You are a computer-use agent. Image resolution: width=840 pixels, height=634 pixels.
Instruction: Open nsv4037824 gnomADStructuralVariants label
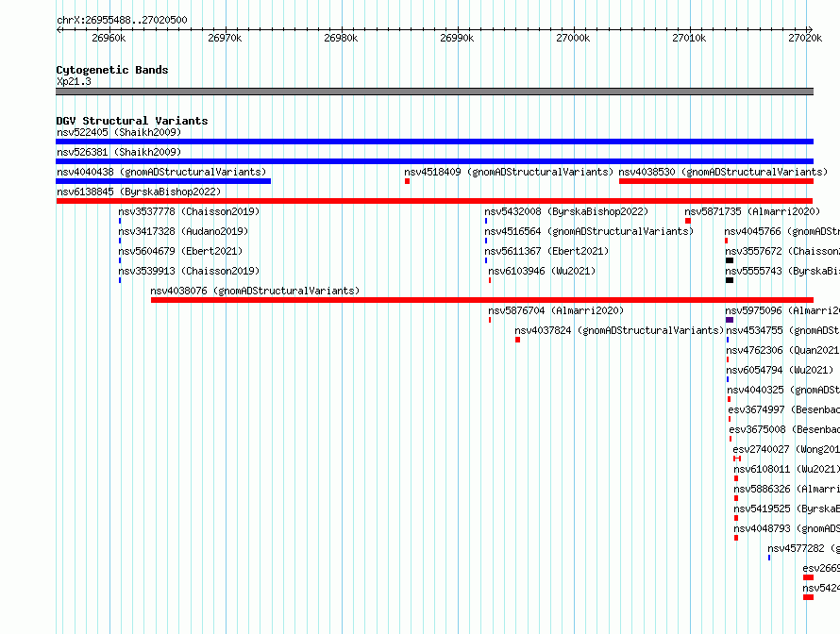(619, 330)
